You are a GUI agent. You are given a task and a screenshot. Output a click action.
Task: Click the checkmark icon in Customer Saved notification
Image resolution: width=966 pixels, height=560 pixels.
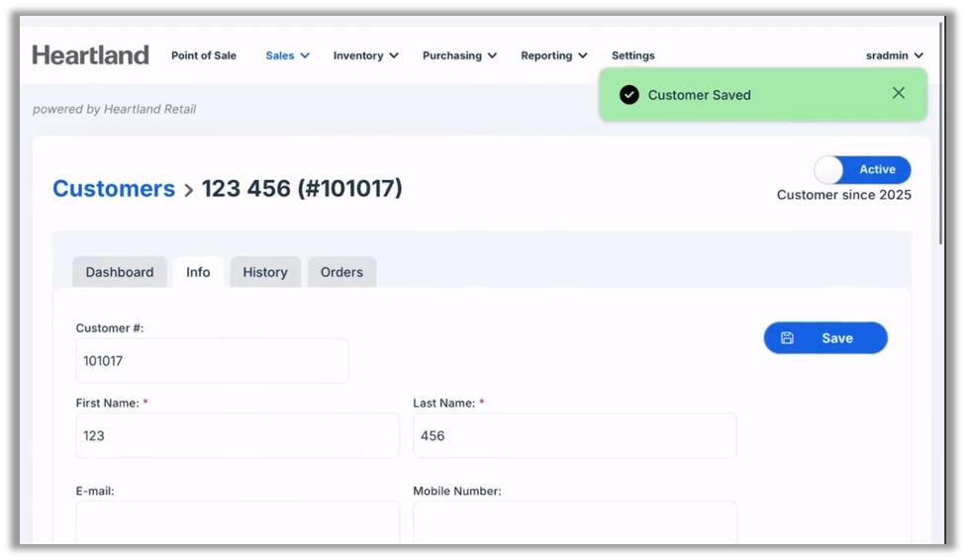click(628, 95)
